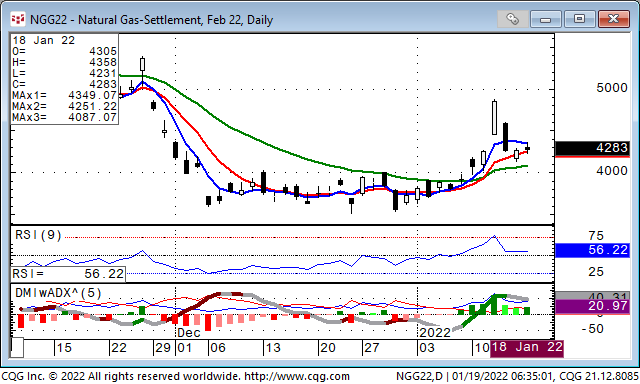
Task: Click the small box at time axis left
Action: click(x=17, y=348)
